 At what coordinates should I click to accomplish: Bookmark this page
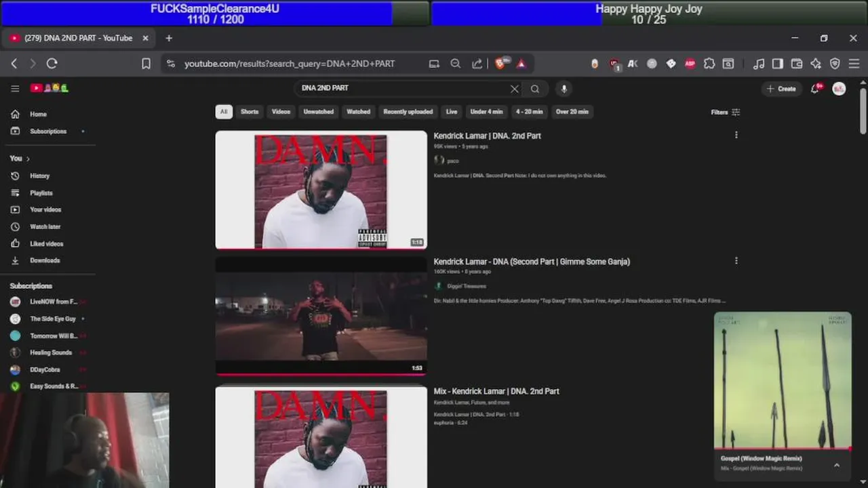[146, 64]
